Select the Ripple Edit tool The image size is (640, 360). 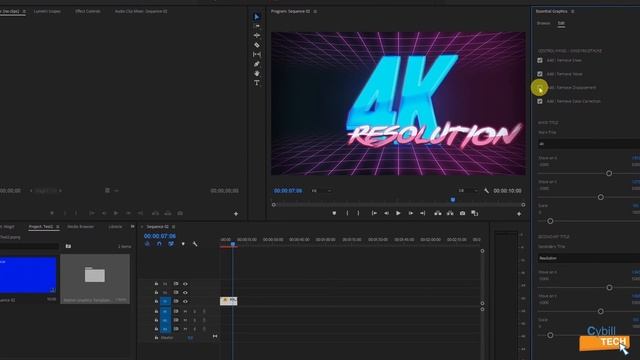point(257,36)
